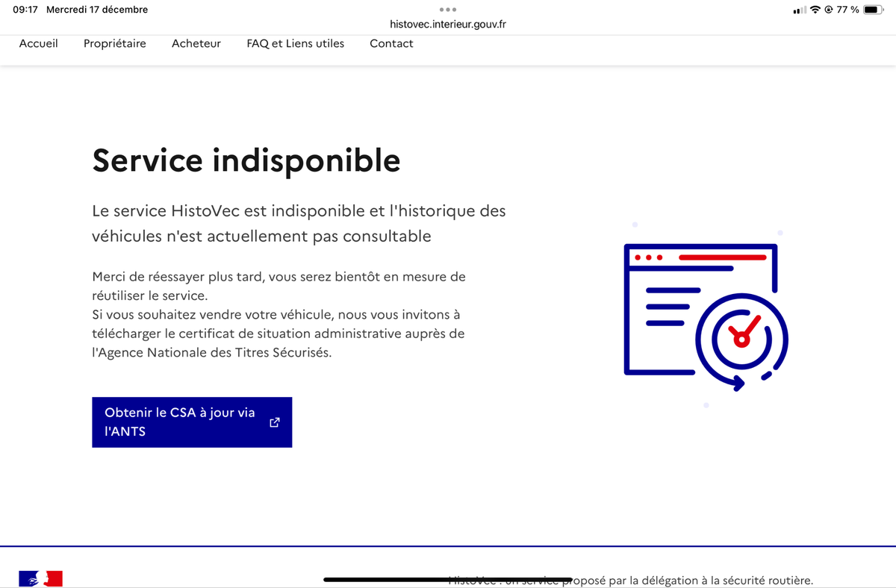Navigate to the Contact page
The width and height of the screenshot is (896, 588).
click(391, 43)
